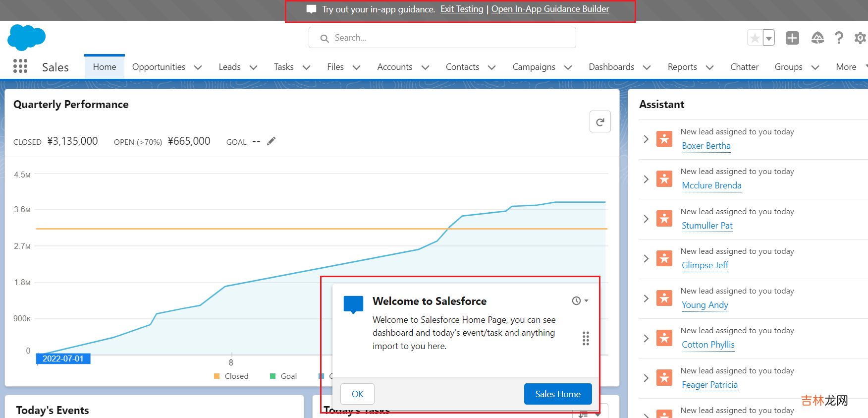Image resolution: width=868 pixels, height=418 pixels.
Task: Expand the Boxer Bertha lead item
Action: tap(646, 139)
